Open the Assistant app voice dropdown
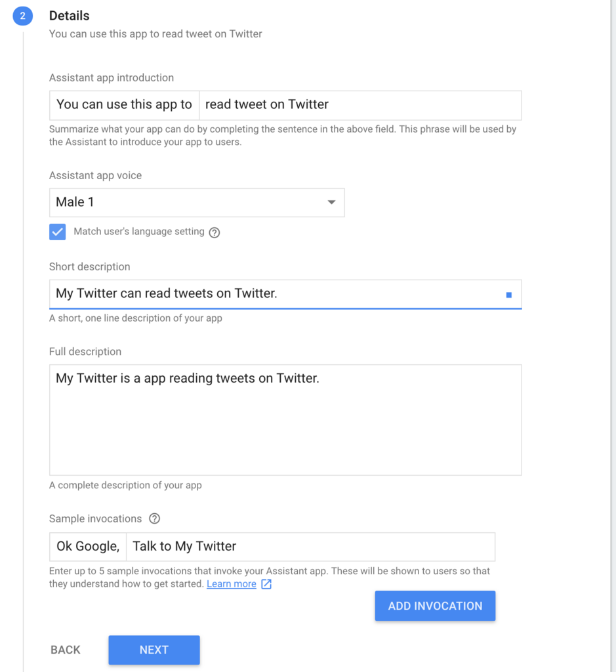 [x=197, y=202]
